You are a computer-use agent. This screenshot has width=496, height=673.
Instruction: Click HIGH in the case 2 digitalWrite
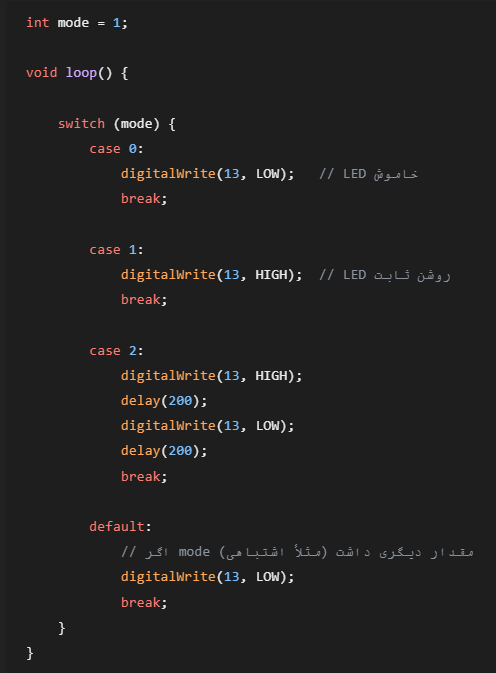pyautogui.click(x=271, y=376)
